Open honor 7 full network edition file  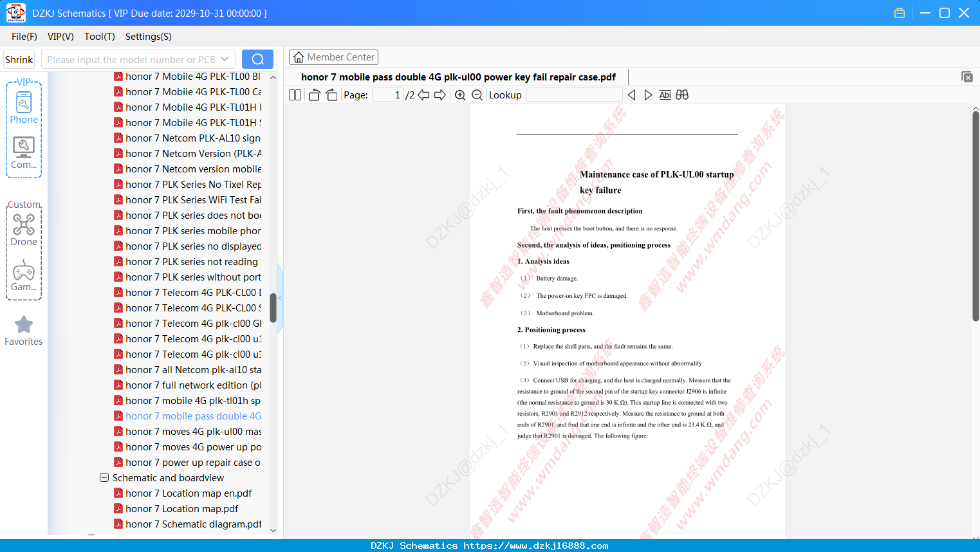(193, 385)
